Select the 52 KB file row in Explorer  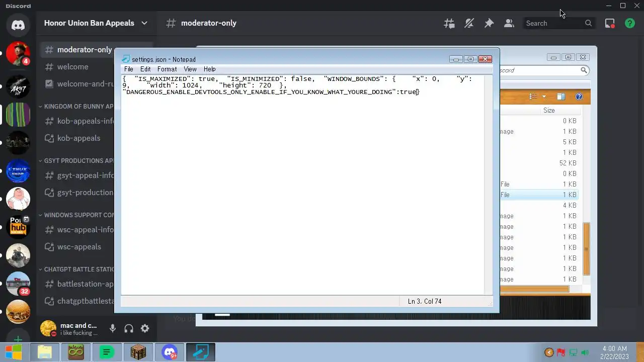(539, 163)
